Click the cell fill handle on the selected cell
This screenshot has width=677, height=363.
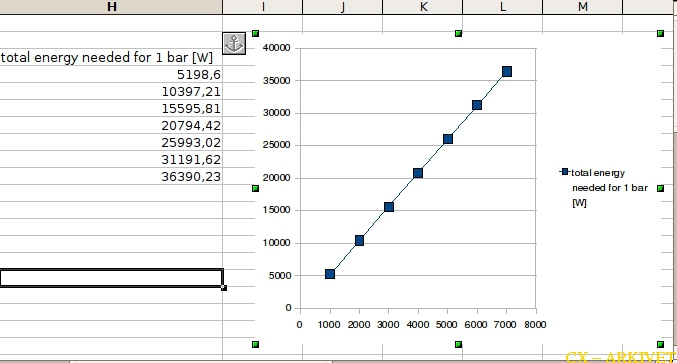pos(224,288)
